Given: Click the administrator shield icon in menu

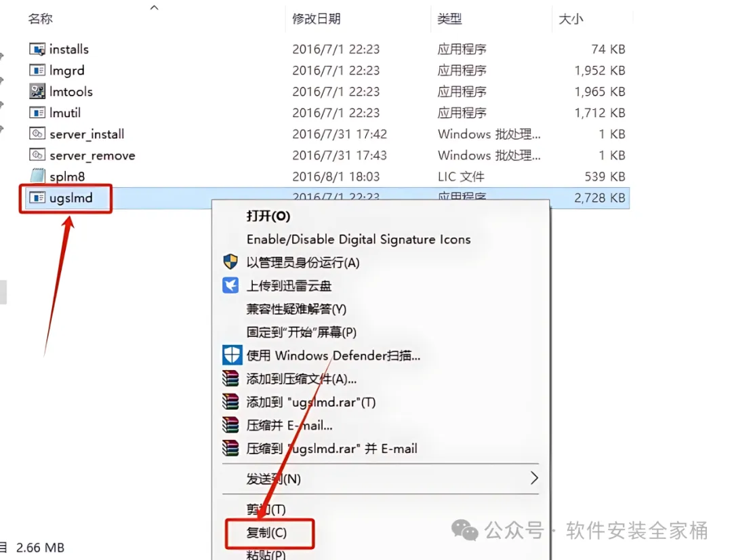Looking at the screenshot, I should click(x=230, y=262).
